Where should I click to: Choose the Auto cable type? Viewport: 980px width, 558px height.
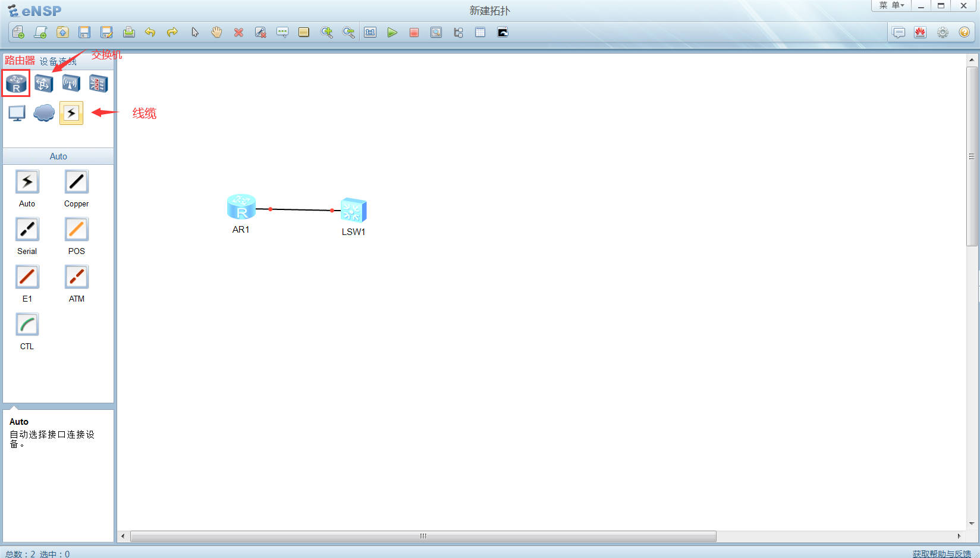click(27, 182)
